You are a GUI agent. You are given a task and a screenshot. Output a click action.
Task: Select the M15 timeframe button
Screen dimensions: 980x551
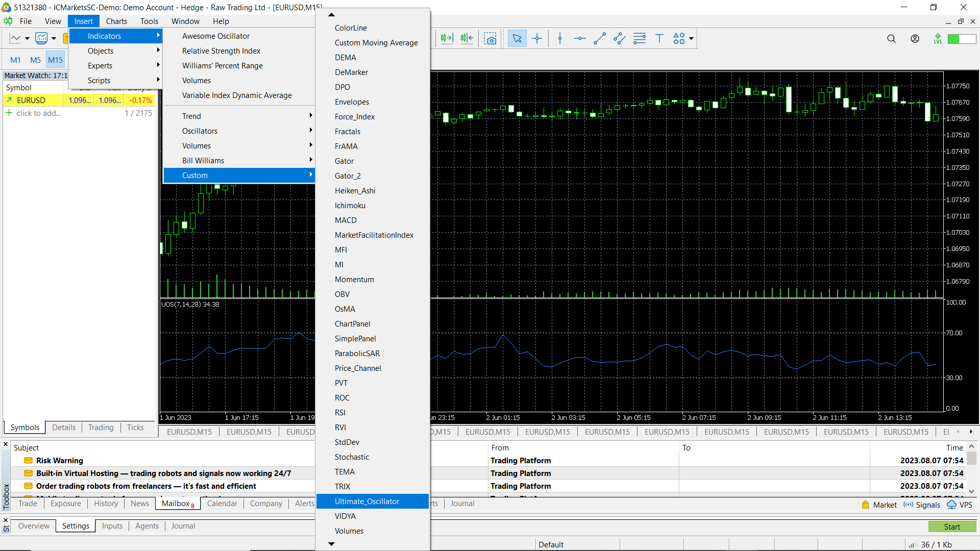click(55, 60)
